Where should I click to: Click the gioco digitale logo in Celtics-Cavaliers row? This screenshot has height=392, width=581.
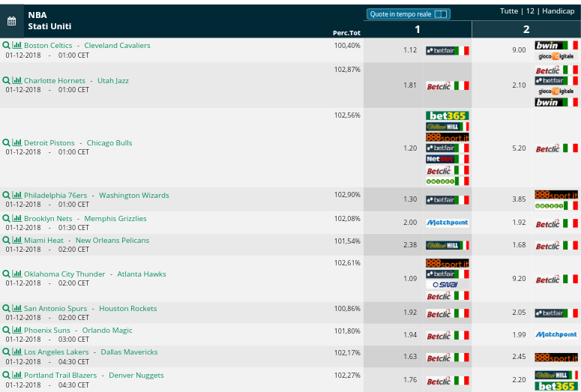click(556, 56)
